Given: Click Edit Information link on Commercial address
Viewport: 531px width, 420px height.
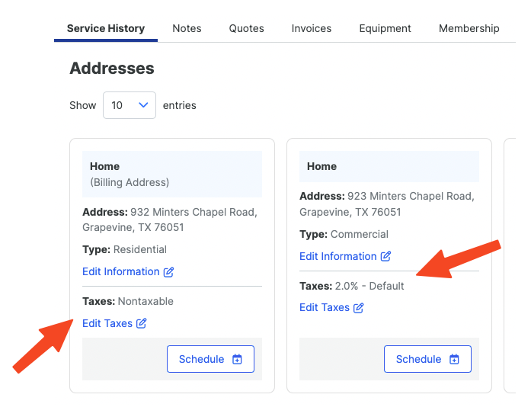Looking at the screenshot, I should click(x=345, y=256).
